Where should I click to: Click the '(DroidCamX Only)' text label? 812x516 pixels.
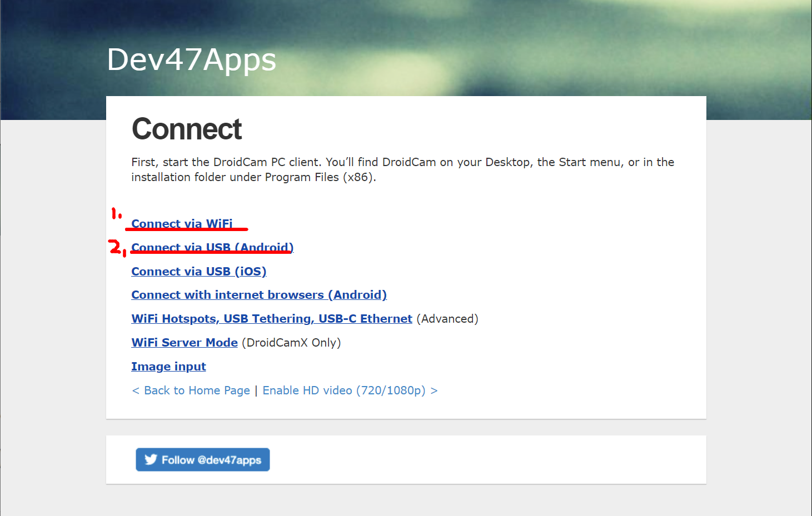pos(291,343)
